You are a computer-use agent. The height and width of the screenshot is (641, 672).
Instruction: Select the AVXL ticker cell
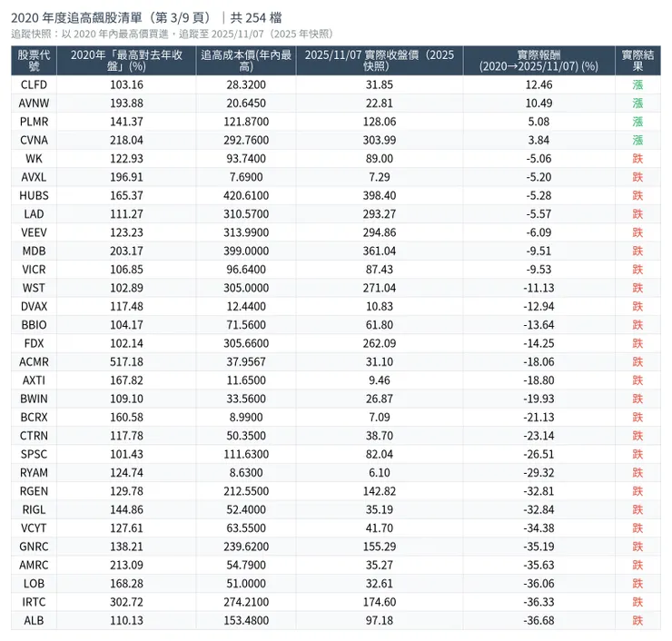(34, 177)
